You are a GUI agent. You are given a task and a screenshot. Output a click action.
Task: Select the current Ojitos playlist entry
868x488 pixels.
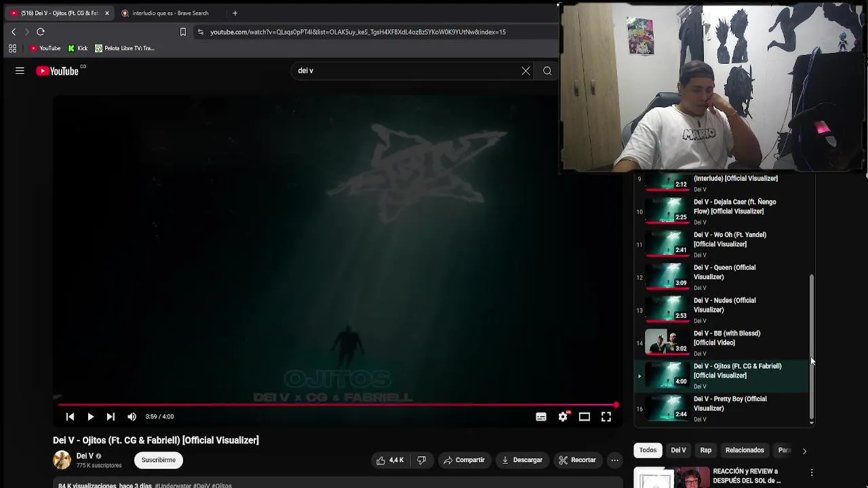[723, 375]
